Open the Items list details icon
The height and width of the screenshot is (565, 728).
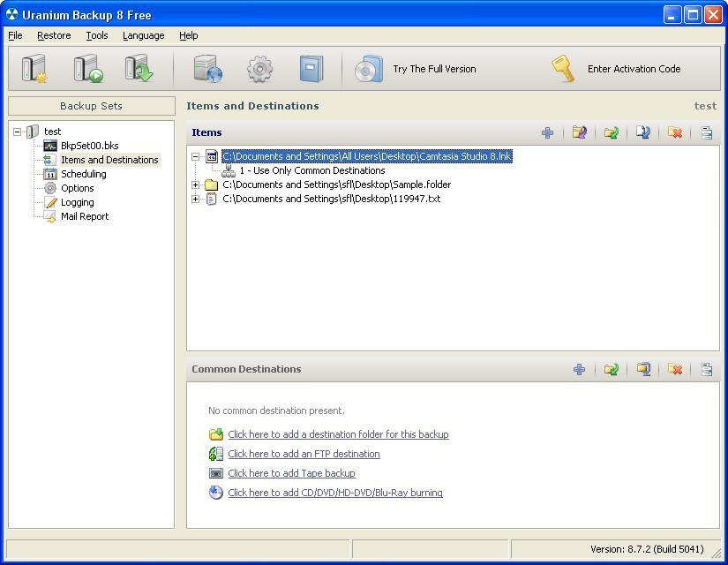706,132
